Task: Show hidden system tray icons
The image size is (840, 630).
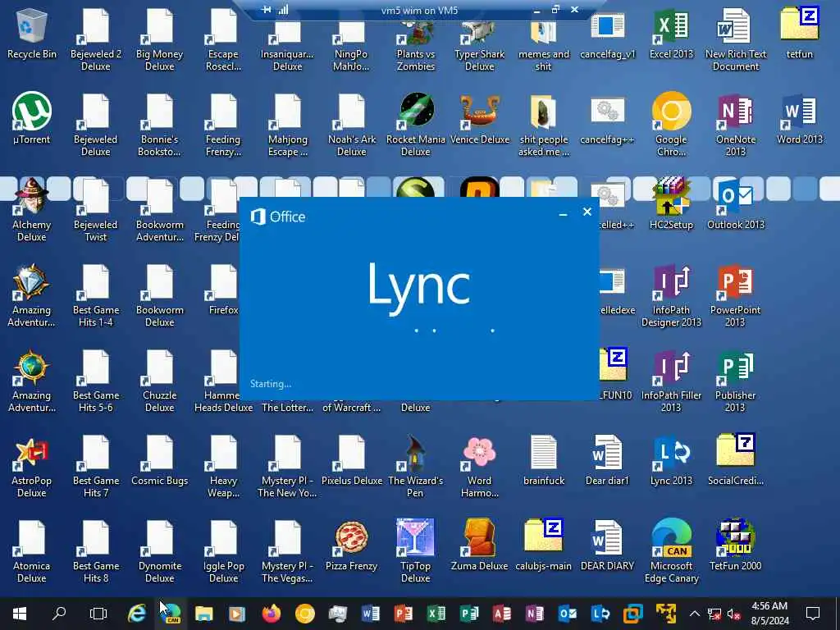Action: pyautogui.click(x=695, y=614)
